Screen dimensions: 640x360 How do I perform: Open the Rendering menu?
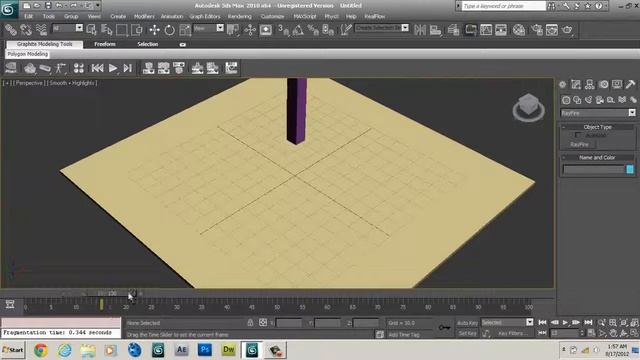click(240, 16)
